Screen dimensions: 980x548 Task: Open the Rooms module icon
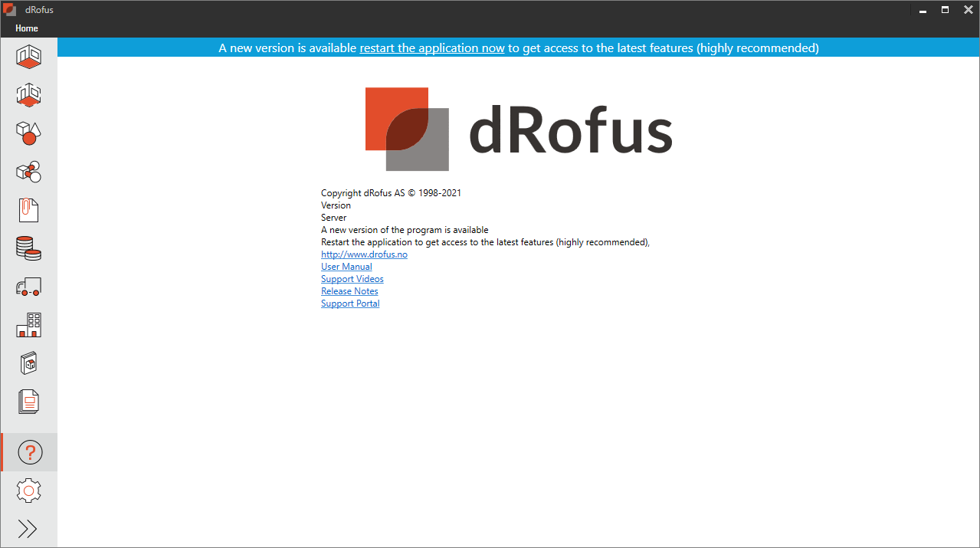point(28,57)
